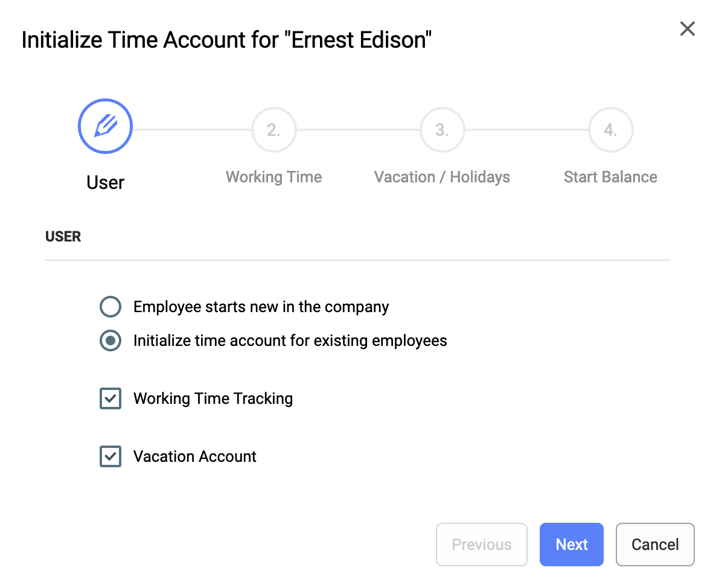Jump to step 3 circle
The width and height of the screenshot is (716, 588).
[442, 130]
